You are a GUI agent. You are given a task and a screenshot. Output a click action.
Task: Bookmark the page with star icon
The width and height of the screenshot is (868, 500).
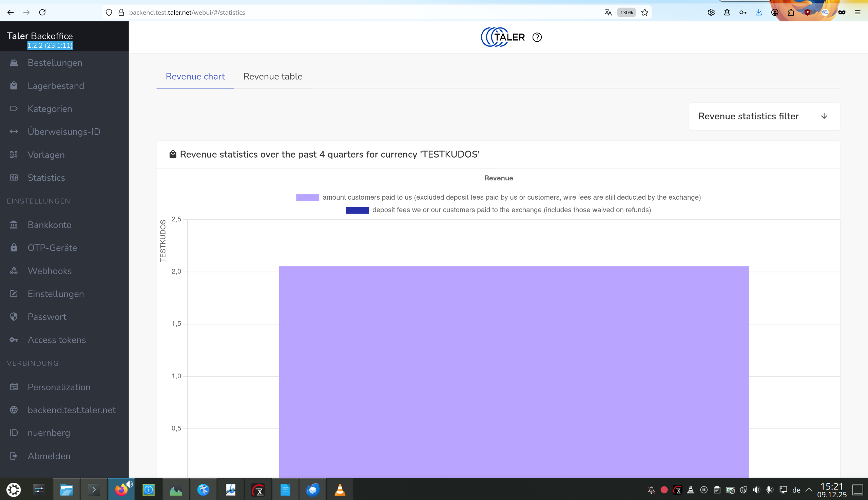645,12
